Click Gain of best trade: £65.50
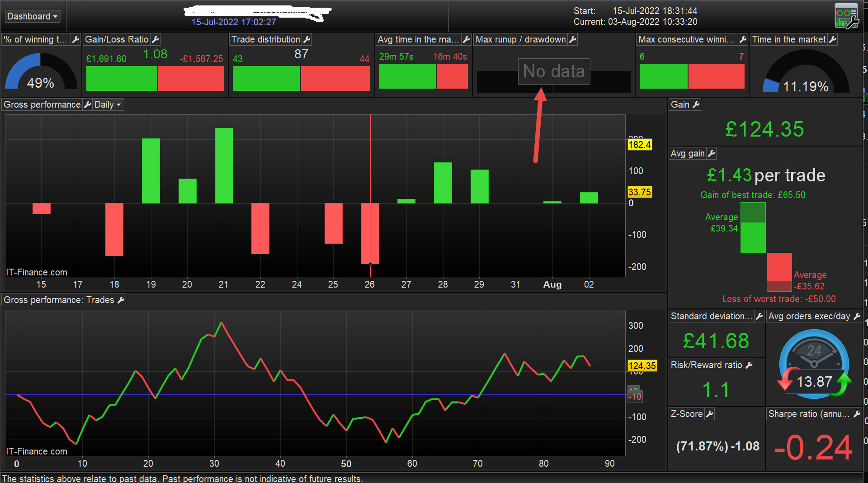The image size is (868, 483). (753, 195)
